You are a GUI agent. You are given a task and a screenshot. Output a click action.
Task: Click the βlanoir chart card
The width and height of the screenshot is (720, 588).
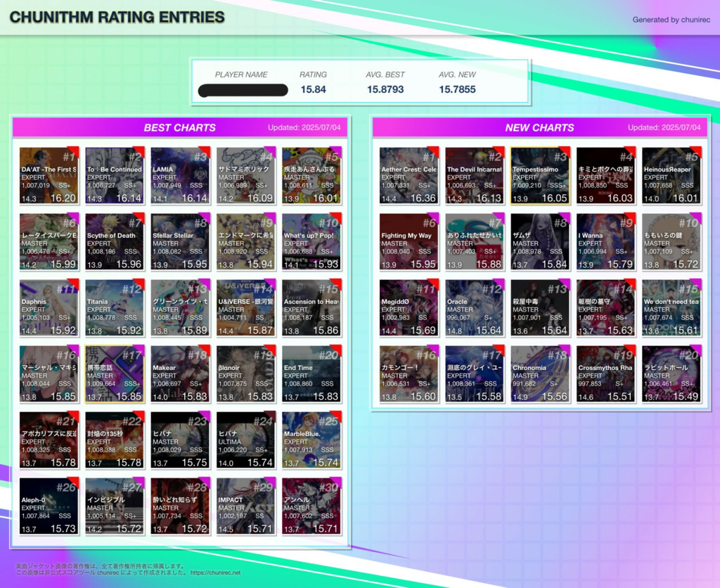coord(246,374)
